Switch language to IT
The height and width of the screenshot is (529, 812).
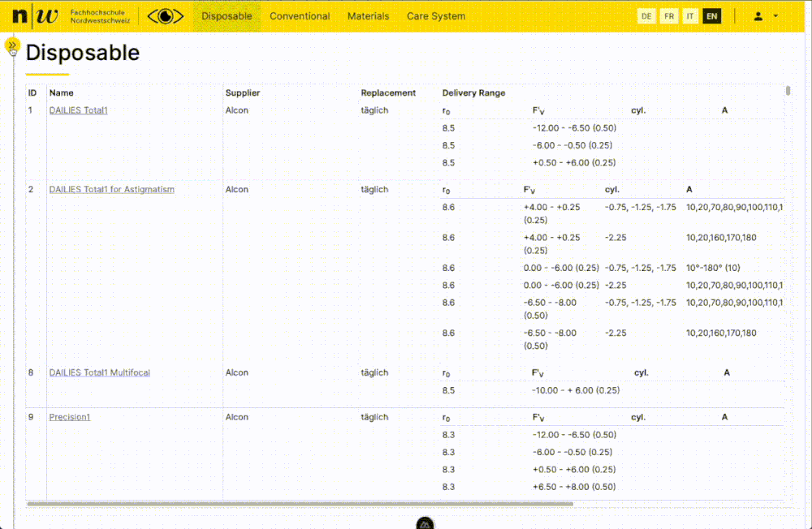point(689,16)
